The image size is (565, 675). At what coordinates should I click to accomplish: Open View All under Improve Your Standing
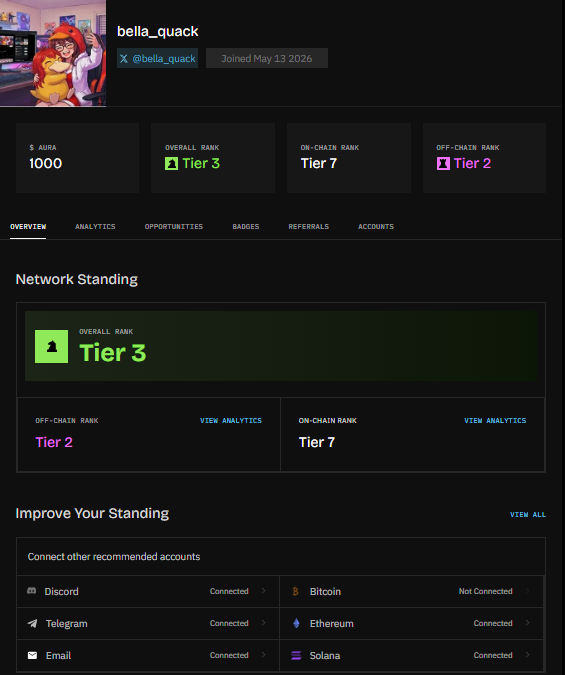[528, 514]
